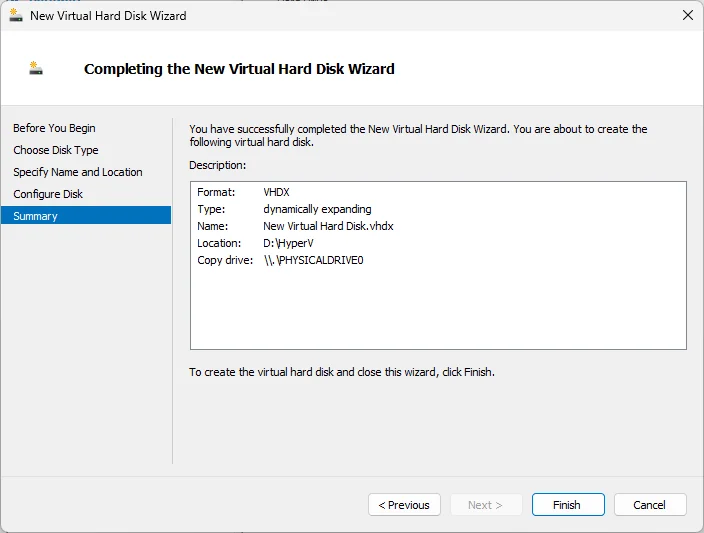Click the Finish button
Image resolution: width=704 pixels, height=533 pixels.
(x=568, y=505)
